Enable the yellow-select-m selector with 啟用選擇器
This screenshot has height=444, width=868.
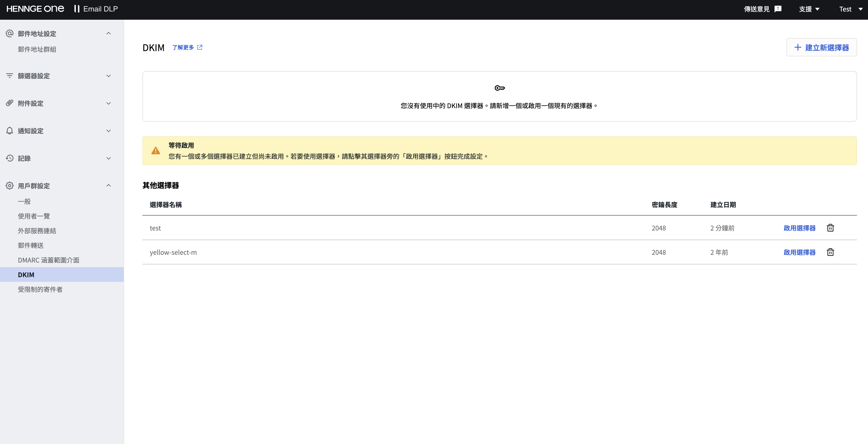799,252
